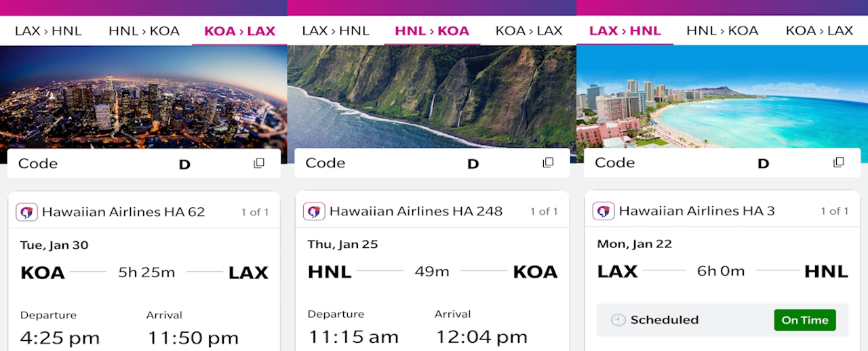Viewport: 868px width, 351px height.
Task: Open KOA > LAX tab above green cliffs photo
Action: click(x=529, y=31)
